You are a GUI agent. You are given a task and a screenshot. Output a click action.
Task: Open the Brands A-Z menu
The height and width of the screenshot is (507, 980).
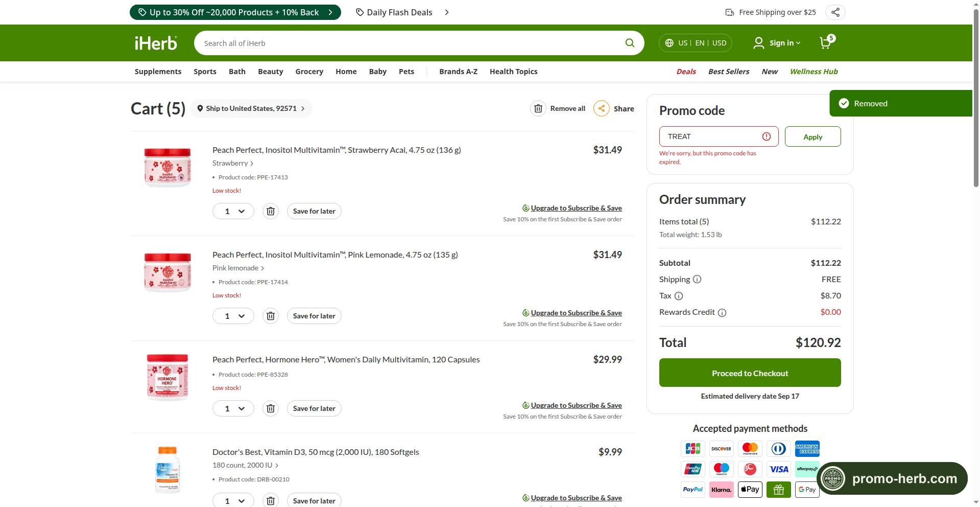[x=458, y=72]
